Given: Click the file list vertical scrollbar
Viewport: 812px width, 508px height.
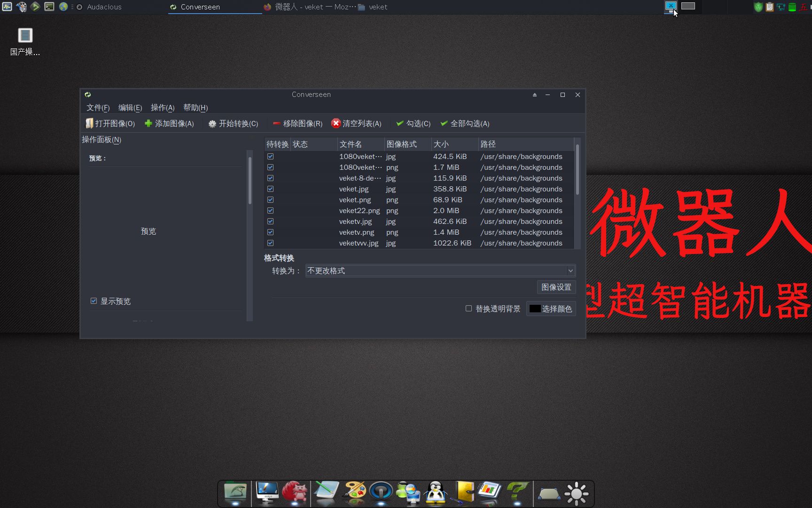Looking at the screenshot, I should (578, 169).
